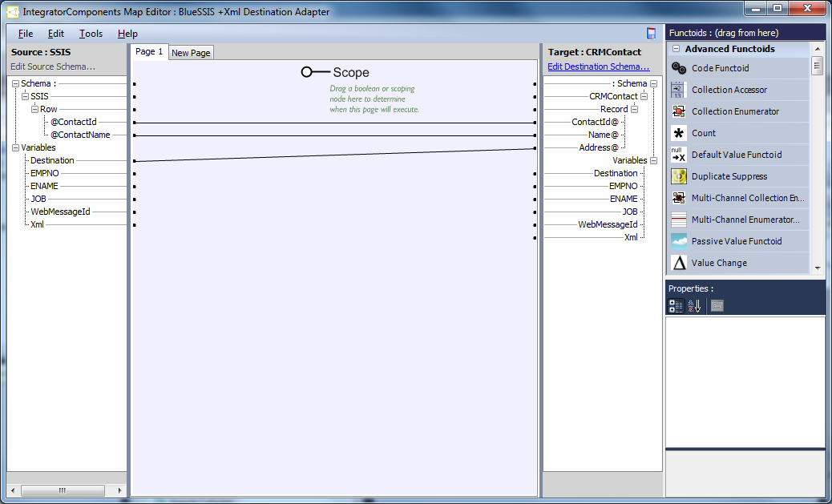
Task: Select source Xml variable
Action: (x=37, y=224)
